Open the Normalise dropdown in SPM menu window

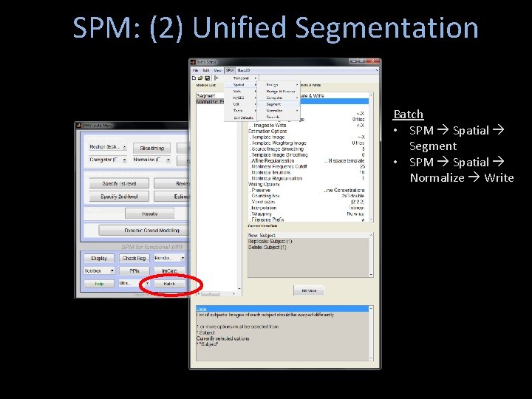pos(151,160)
